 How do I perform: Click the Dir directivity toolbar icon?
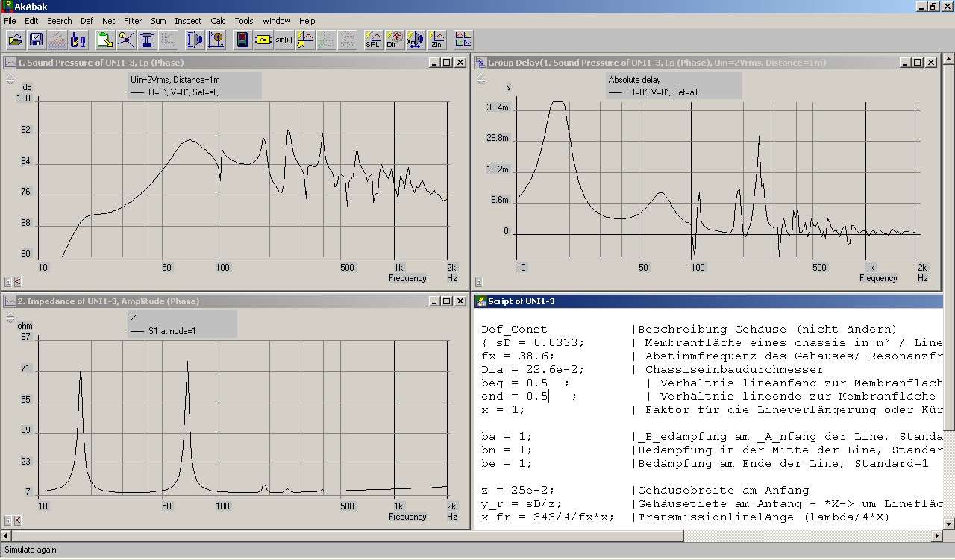pos(394,40)
